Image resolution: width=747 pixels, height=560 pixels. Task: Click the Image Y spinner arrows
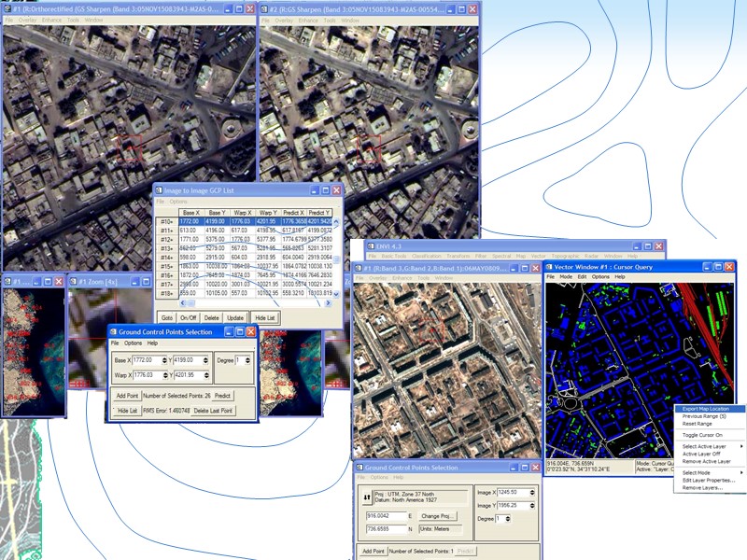click(532, 505)
